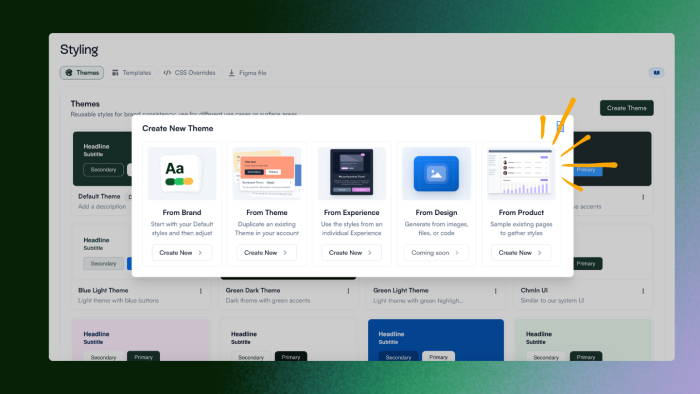
Task: Open the CSS Overrides tab
Action: pyautogui.click(x=189, y=73)
